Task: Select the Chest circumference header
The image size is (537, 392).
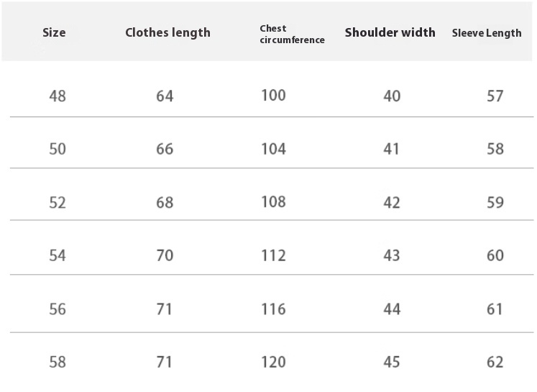Action: [292, 35]
